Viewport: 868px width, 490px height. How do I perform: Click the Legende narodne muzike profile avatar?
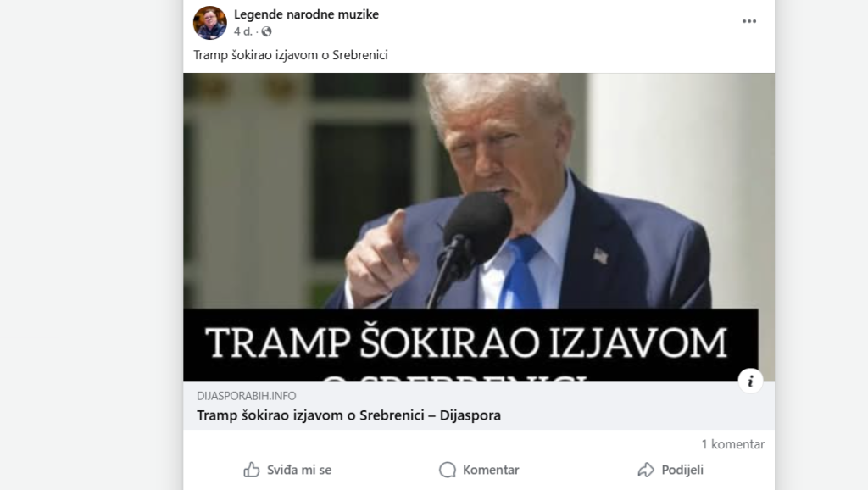[x=210, y=23]
